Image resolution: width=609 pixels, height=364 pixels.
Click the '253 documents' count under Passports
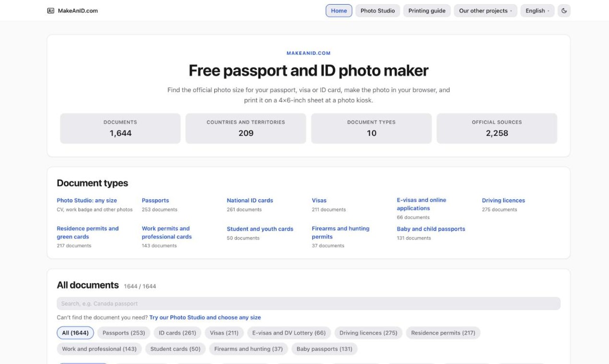point(159,210)
